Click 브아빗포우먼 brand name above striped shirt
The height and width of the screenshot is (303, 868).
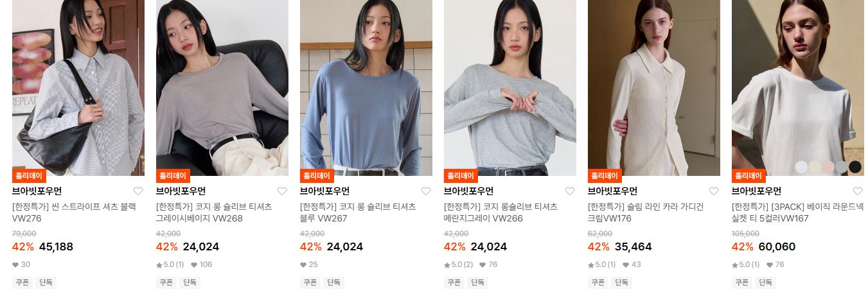(37, 191)
